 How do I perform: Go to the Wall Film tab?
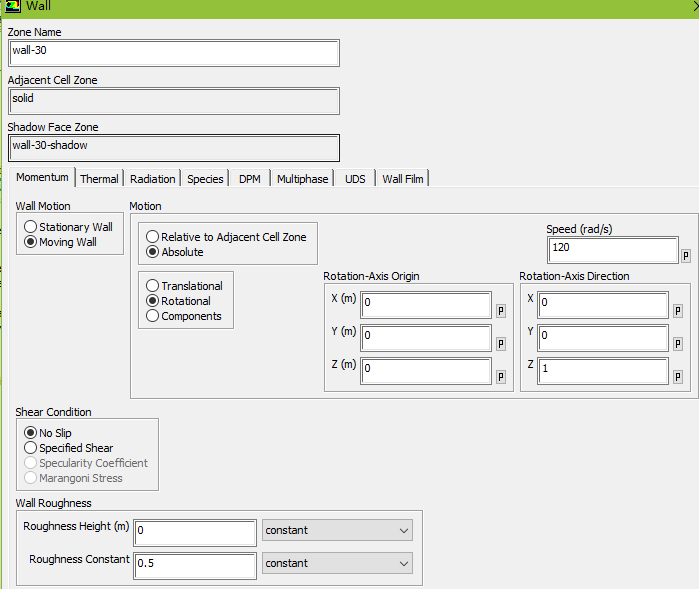coord(402,179)
